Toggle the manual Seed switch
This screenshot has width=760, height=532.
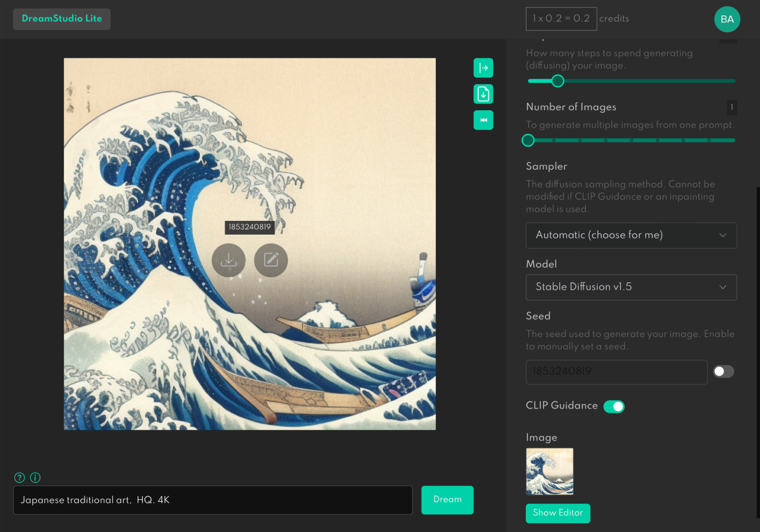tap(723, 372)
